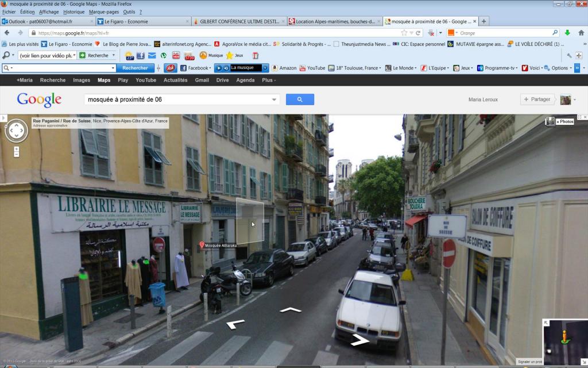Click the wrench settings icon in the toolbar
588x368 pixels.
tap(569, 56)
